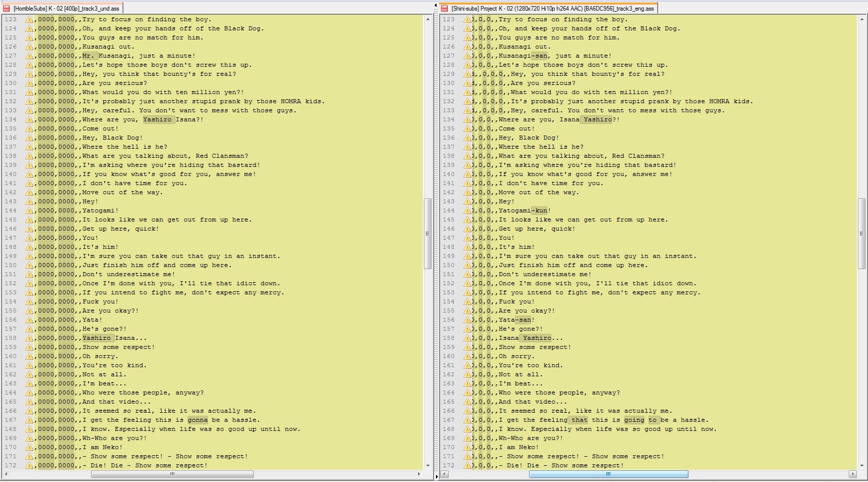This screenshot has height=482, width=868.
Task: Click the warning icon on line 167 in right pane
Action: [467, 420]
